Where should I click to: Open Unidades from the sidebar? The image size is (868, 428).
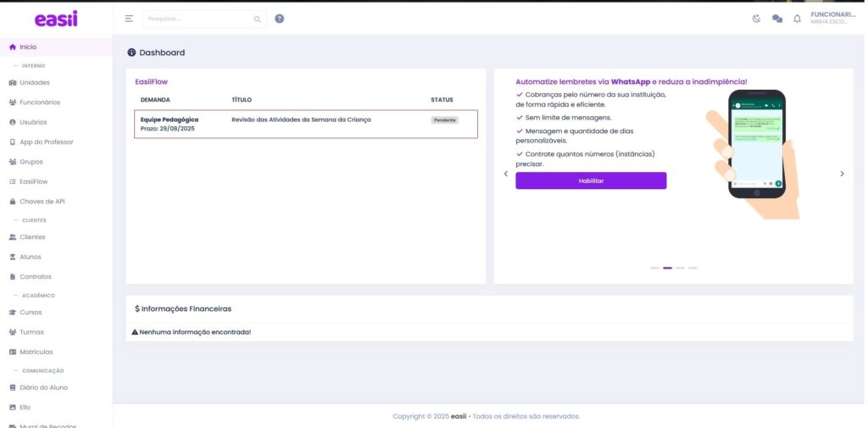34,83
